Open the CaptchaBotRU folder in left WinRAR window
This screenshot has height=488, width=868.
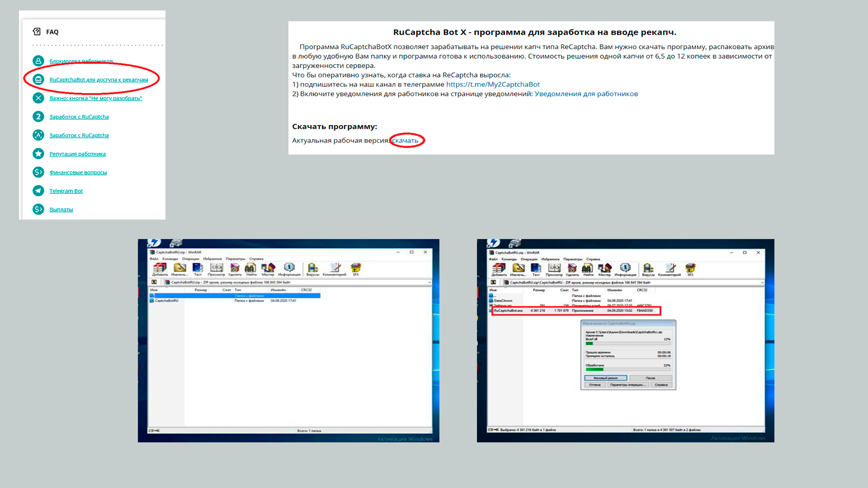click(166, 300)
